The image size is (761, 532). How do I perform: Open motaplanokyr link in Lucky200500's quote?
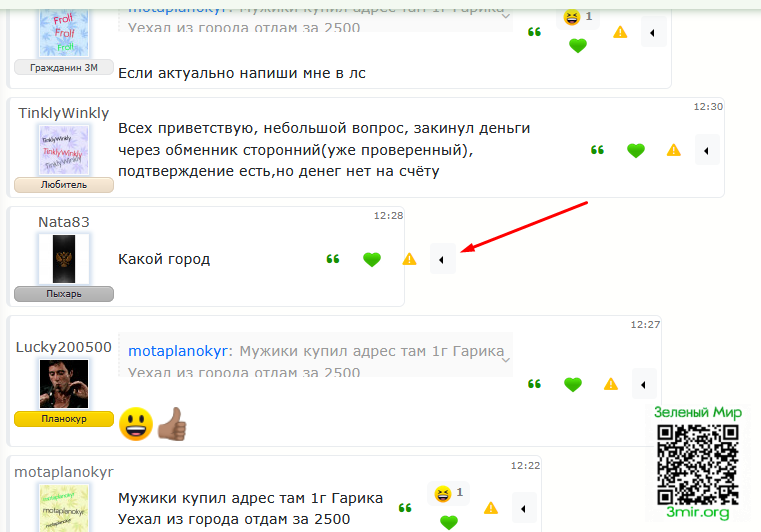tap(178, 351)
